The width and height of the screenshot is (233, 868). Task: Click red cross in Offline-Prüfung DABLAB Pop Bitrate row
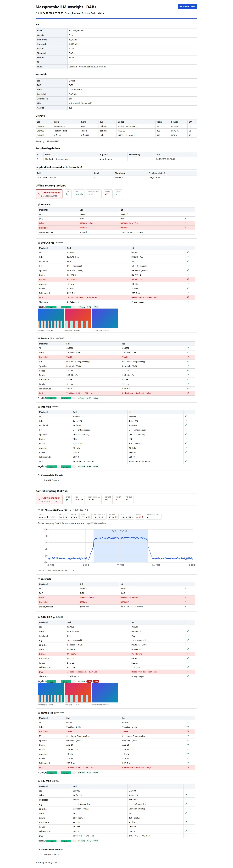tap(188, 279)
